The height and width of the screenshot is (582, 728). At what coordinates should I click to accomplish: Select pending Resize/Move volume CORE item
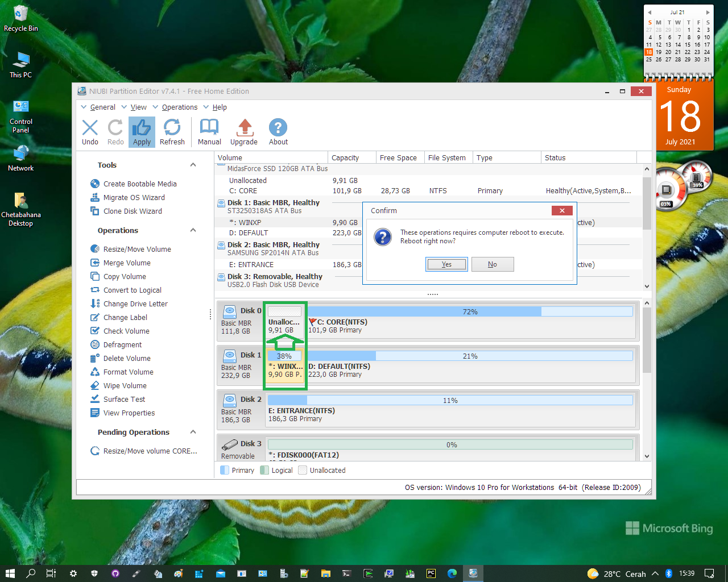(x=144, y=451)
